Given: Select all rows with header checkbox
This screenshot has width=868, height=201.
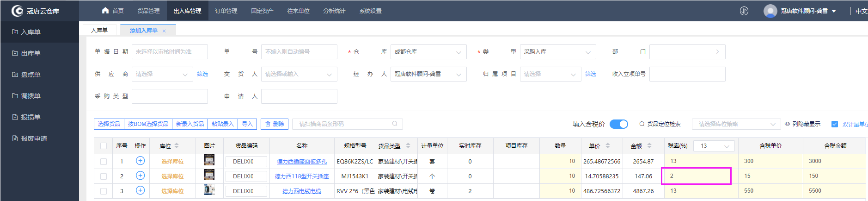Looking at the screenshot, I should click(104, 146).
